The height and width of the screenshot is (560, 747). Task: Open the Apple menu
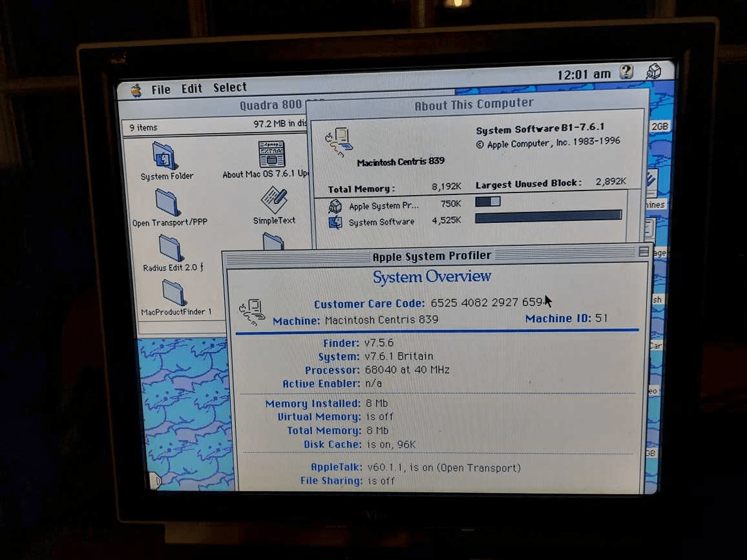pyautogui.click(x=136, y=90)
